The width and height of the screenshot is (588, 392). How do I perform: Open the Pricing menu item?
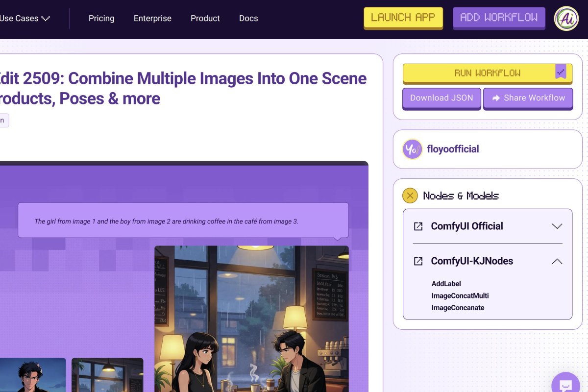pyautogui.click(x=101, y=18)
